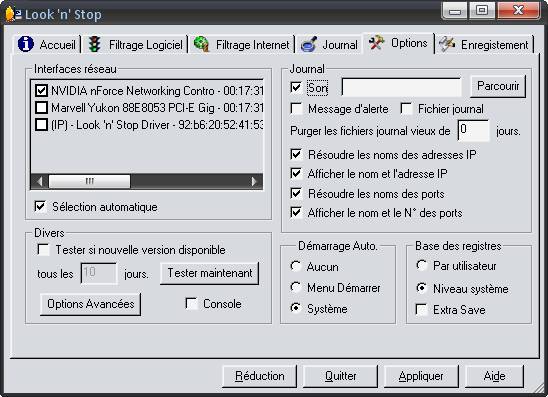Select Niveau système registry option
Screen dimensions: 548x397
(x=421, y=288)
